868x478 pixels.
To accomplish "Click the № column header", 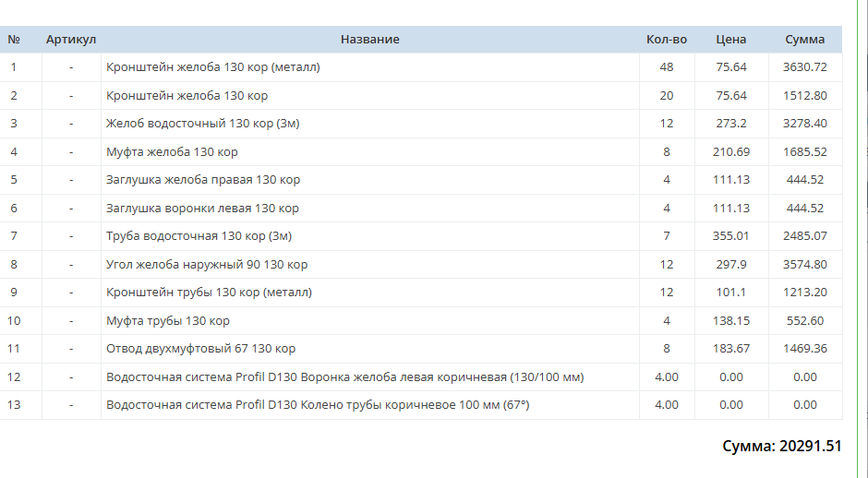I will pyautogui.click(x=14, y=40).
